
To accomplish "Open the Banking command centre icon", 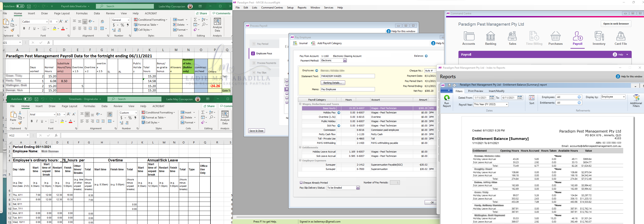I will coord(491,38).
